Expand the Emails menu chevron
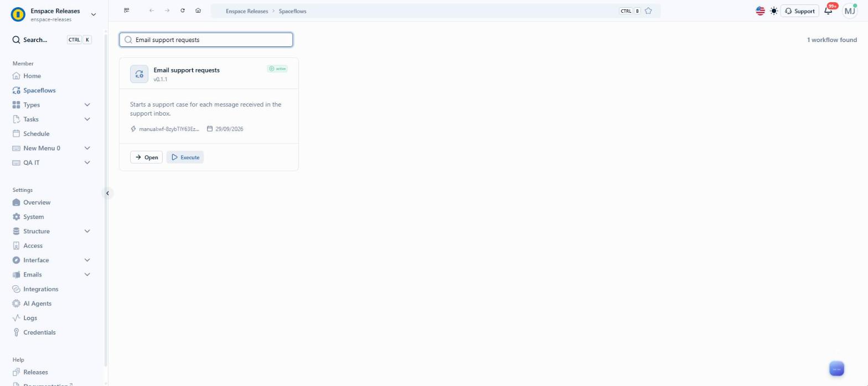 87,274
